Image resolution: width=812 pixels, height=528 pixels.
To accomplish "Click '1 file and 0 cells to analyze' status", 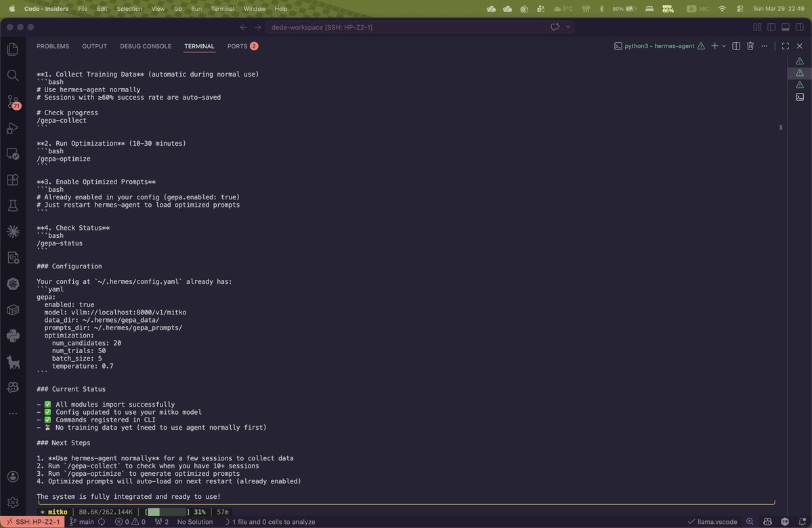I will [270, 522].
